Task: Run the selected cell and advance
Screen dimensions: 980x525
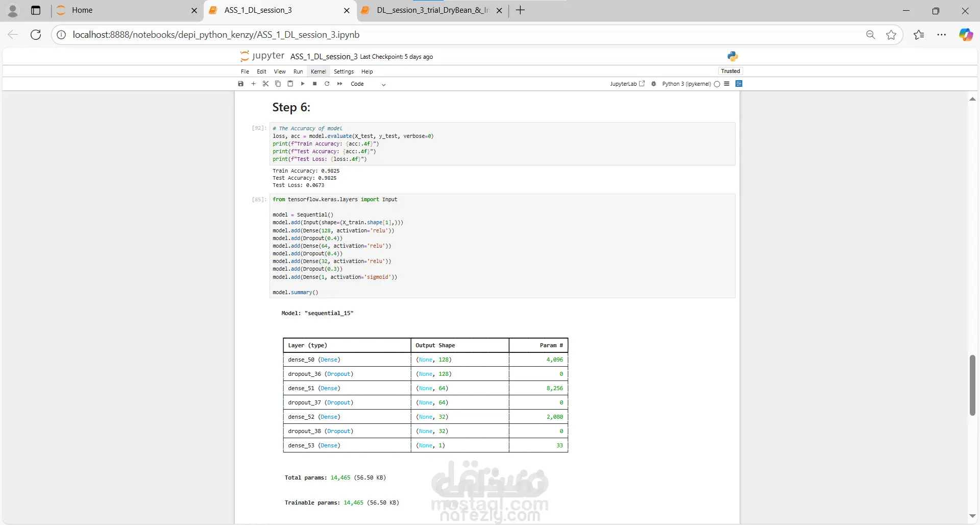Action: click(303, 84)
